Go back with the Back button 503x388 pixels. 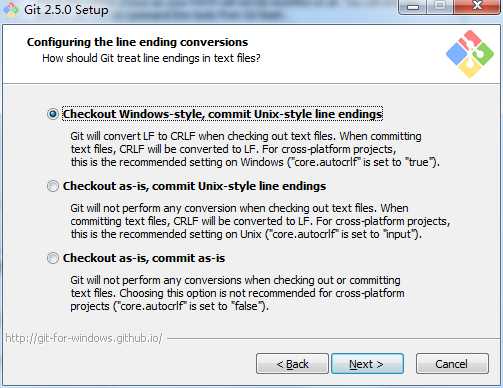coord(292,364)
